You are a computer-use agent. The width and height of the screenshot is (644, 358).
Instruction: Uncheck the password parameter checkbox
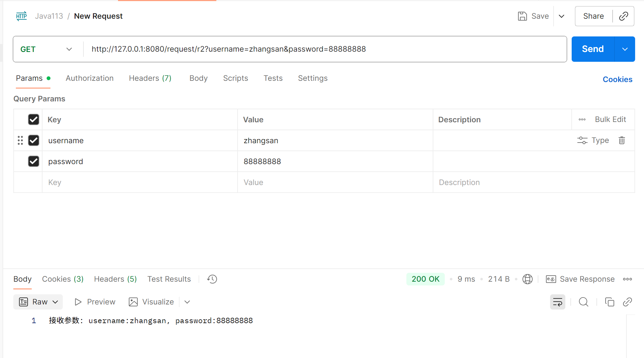(34, 161)
